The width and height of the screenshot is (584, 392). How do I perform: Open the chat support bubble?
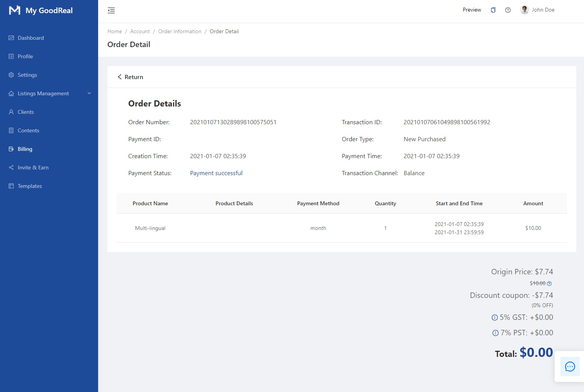570,367
